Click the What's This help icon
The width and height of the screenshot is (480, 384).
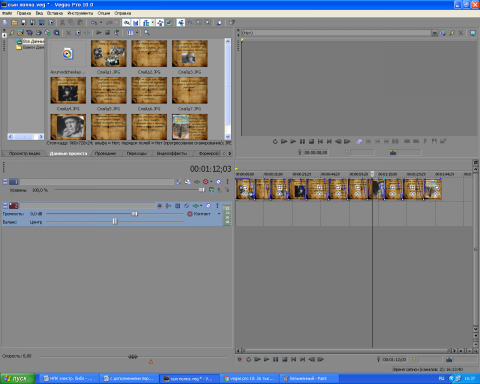coord(232,22)
